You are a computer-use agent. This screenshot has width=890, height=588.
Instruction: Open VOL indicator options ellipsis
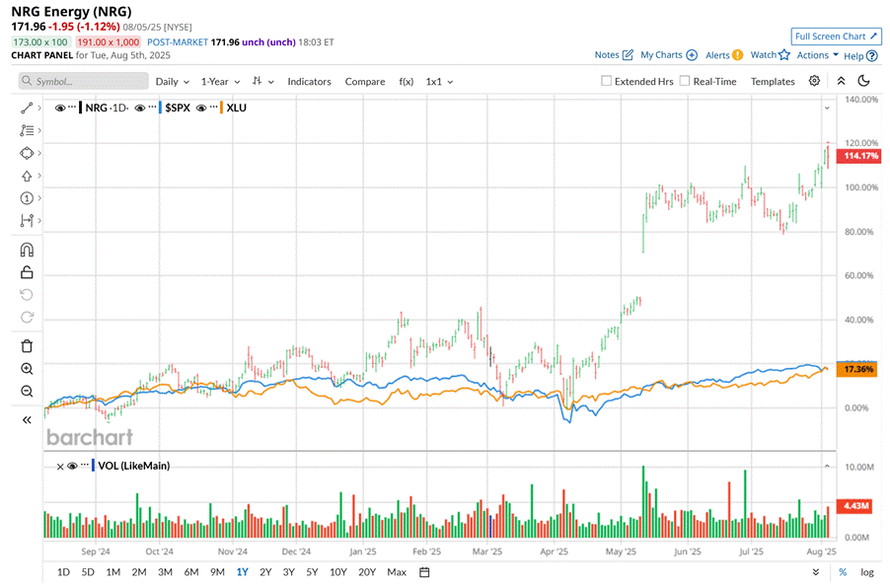[85, 465]
